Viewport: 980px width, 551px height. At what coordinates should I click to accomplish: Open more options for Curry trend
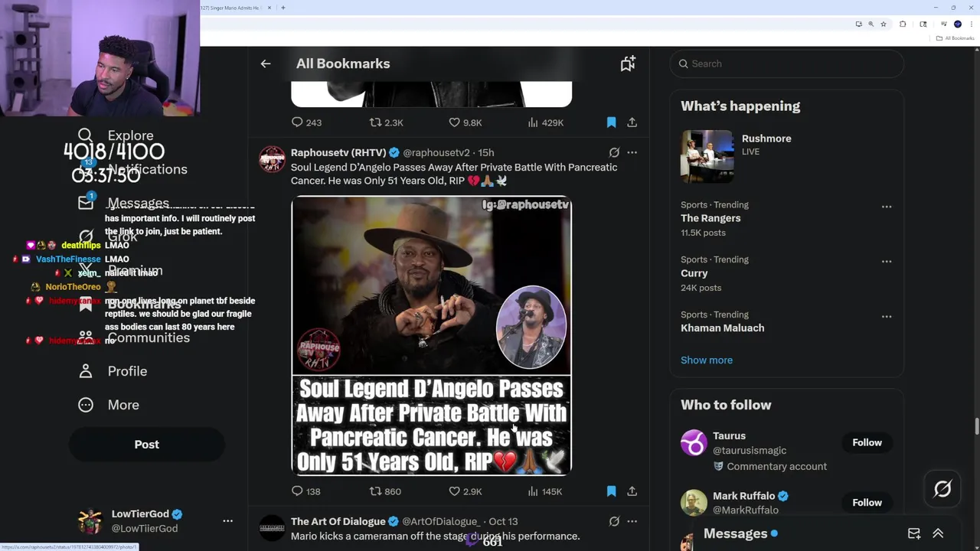click(x=887, y=262)
